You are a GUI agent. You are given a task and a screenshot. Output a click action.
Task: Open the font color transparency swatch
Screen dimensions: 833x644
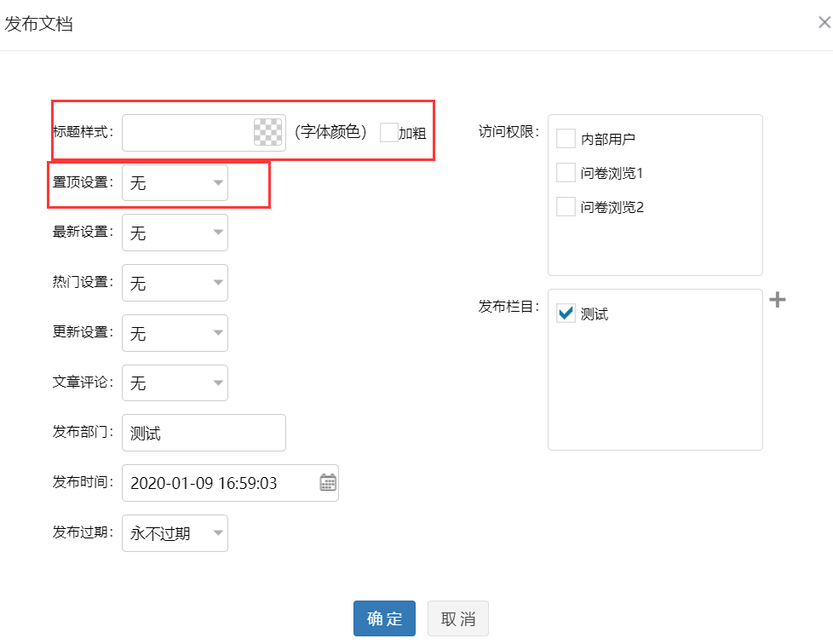267,132
